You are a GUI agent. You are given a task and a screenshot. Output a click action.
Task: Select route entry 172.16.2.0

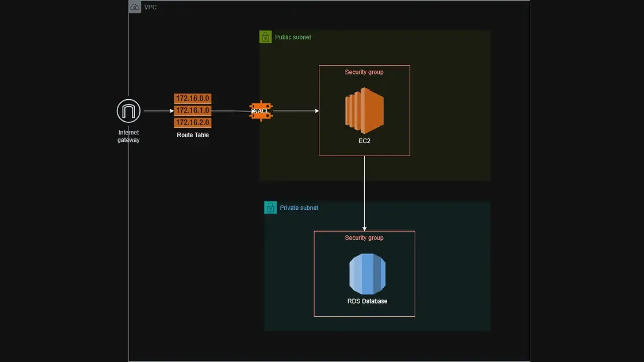click(x=193, y=123)
